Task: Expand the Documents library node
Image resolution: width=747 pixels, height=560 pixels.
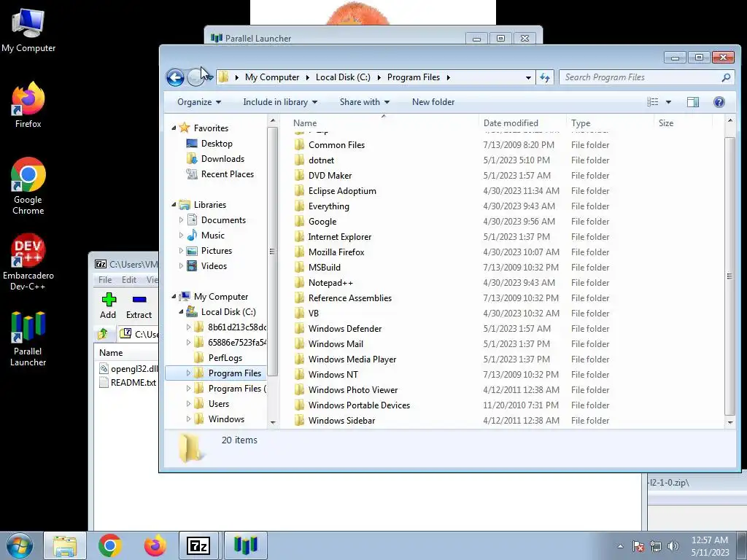Action: [x=181, y=220]
